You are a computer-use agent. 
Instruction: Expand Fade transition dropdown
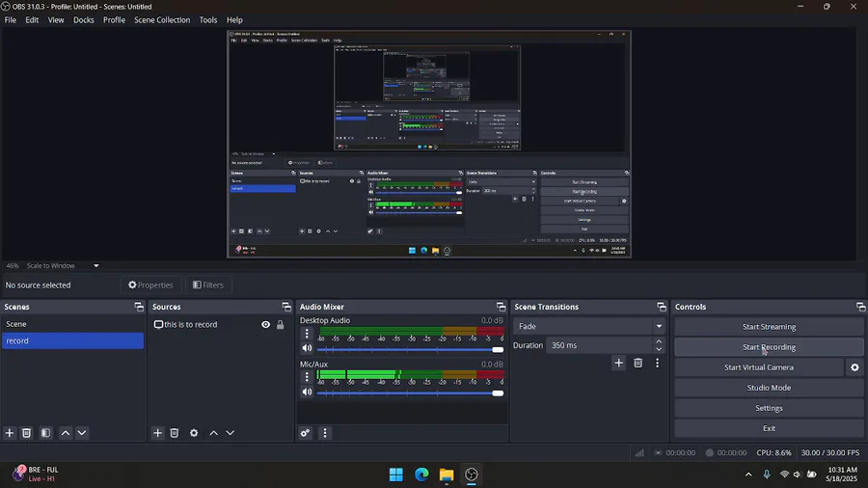point(659,326)
